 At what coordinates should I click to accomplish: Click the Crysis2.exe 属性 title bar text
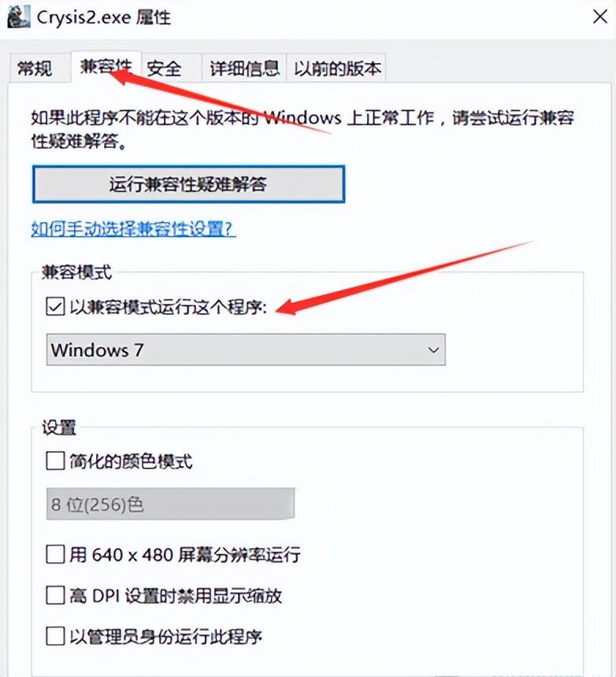[x=104, y=17]
